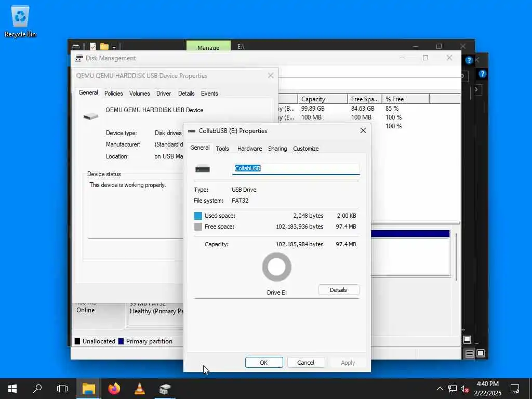
Task: Click the drive usage donut chart
Action: coord(276,267)
